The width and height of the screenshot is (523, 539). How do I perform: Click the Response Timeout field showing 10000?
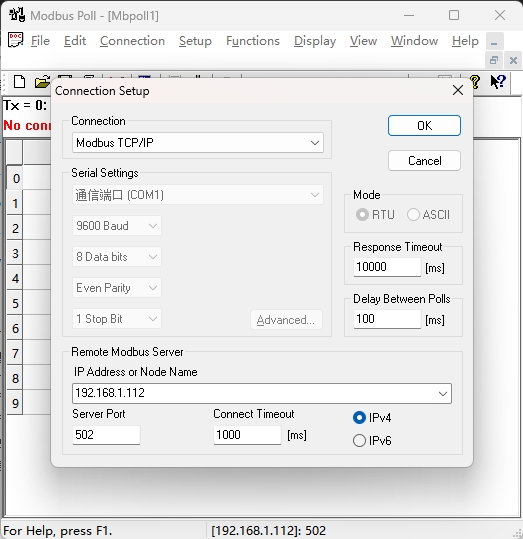click(x=387, y=267)
